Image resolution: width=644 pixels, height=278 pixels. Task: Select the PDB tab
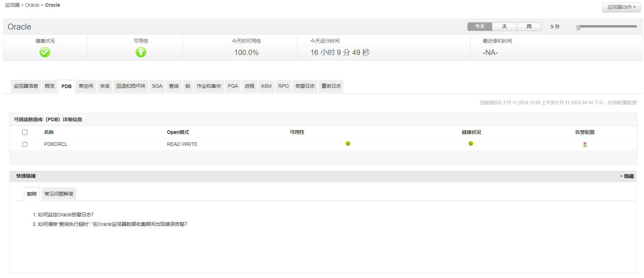[67, 87]
